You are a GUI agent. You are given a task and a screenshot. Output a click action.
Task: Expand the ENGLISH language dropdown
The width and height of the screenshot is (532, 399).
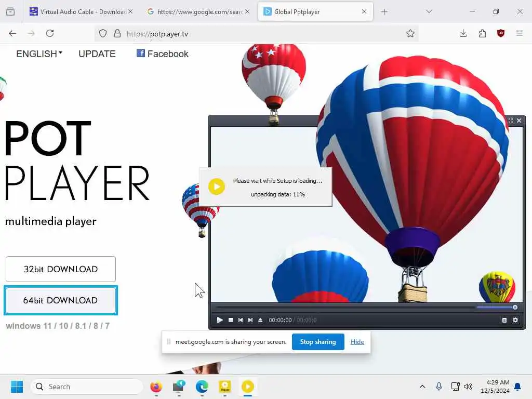(x=39, y=54)
